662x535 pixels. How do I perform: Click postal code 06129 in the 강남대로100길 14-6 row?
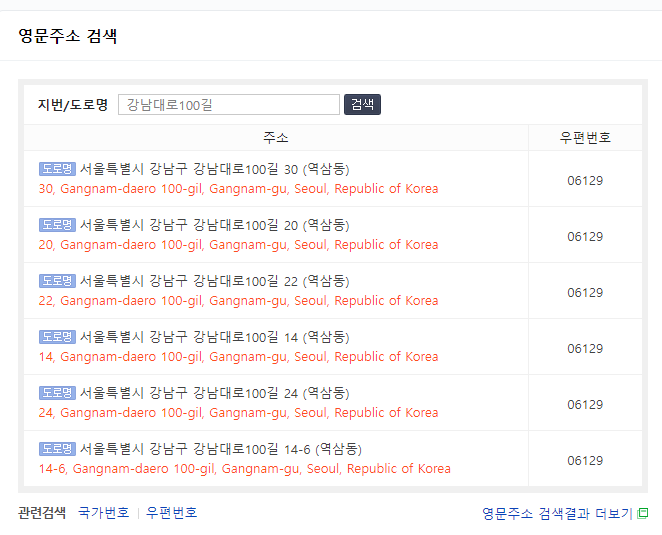pyautogui.click(x=585, y=461)
